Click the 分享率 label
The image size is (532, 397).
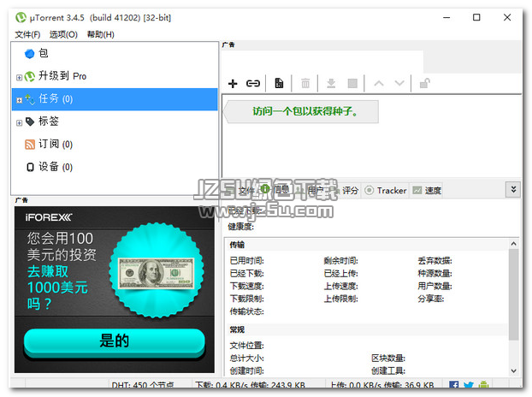[x=430, y=299]
